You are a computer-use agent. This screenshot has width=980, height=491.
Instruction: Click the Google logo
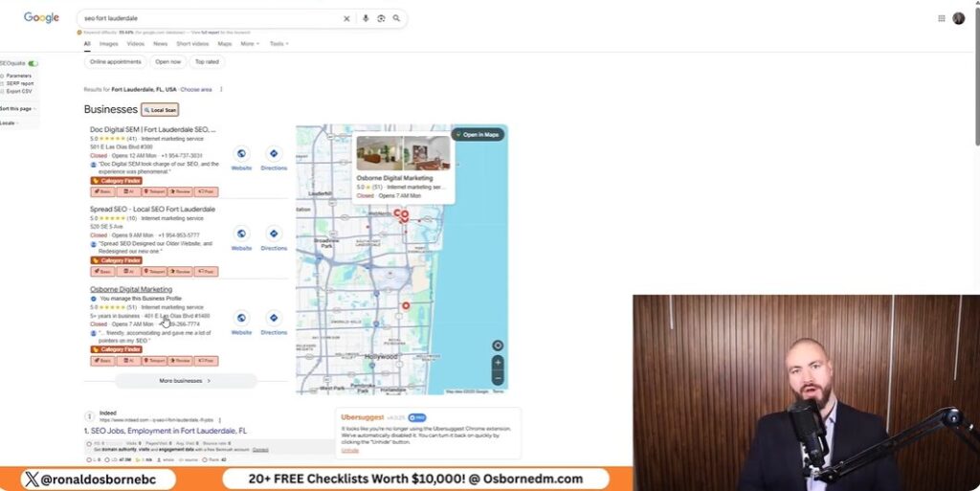41,17
